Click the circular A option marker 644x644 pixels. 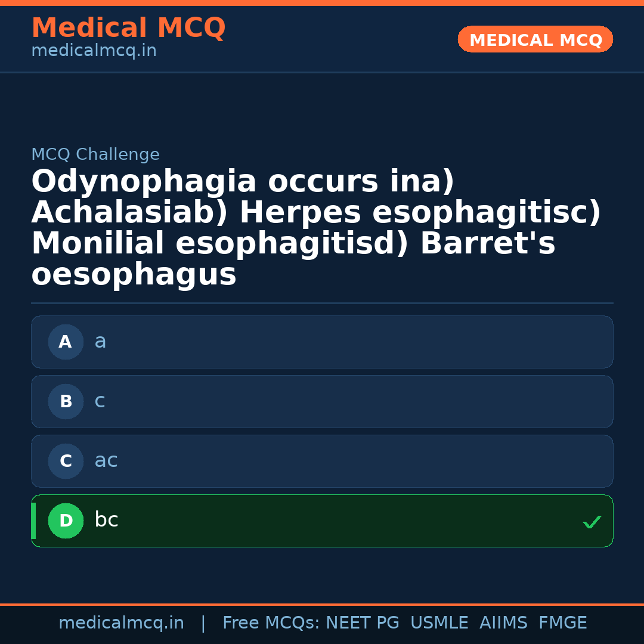click(x=66, y=342)
